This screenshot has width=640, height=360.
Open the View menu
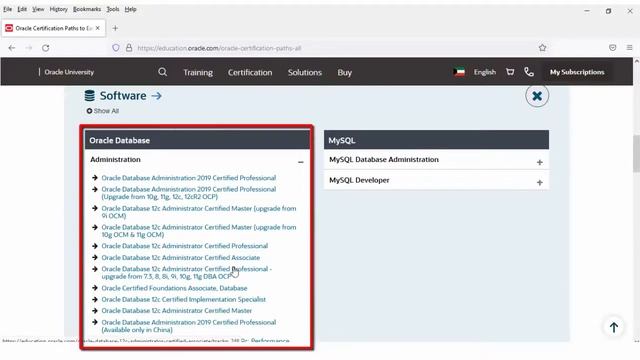(x=38, y=9)
